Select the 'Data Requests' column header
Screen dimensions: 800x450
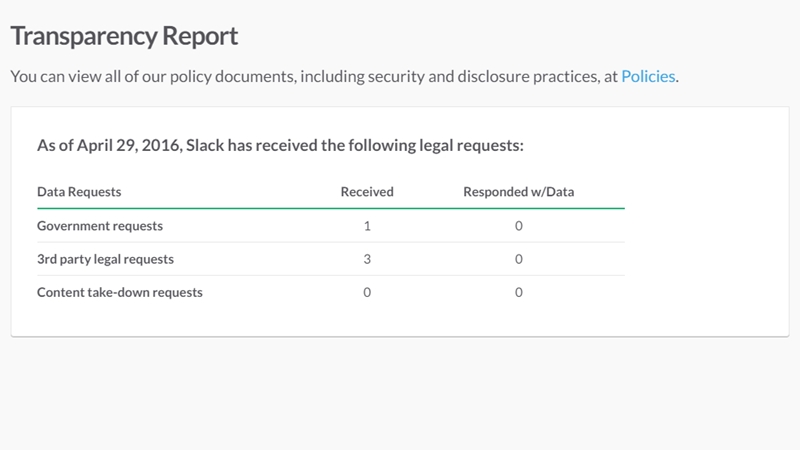click(x=79, y=192)
